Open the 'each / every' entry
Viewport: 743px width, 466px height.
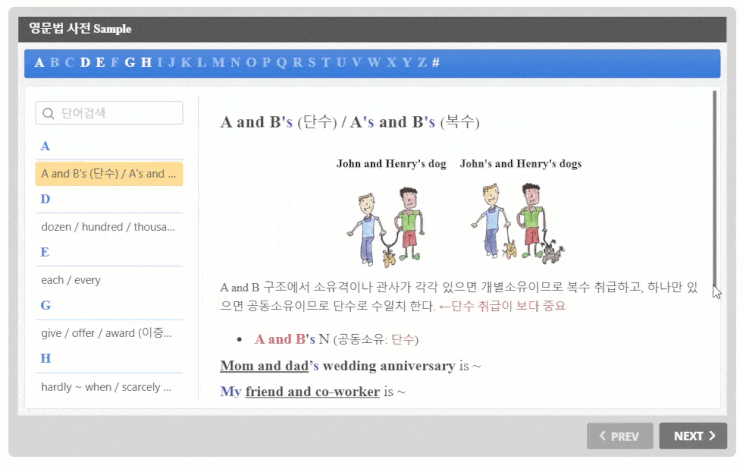[109, 280]
